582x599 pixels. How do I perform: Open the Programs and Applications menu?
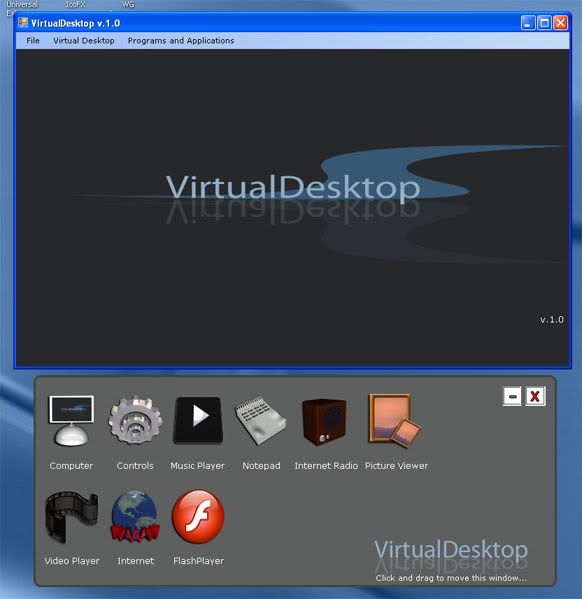181,40
